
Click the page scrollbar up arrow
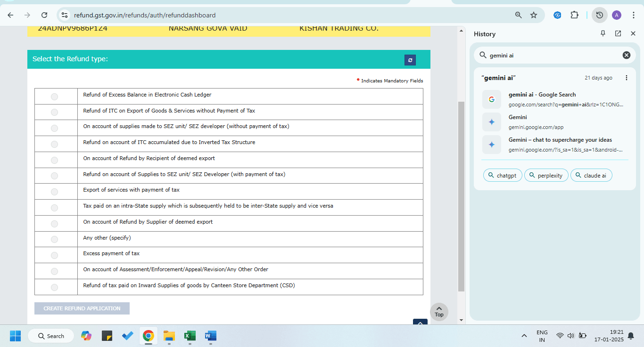461,31
